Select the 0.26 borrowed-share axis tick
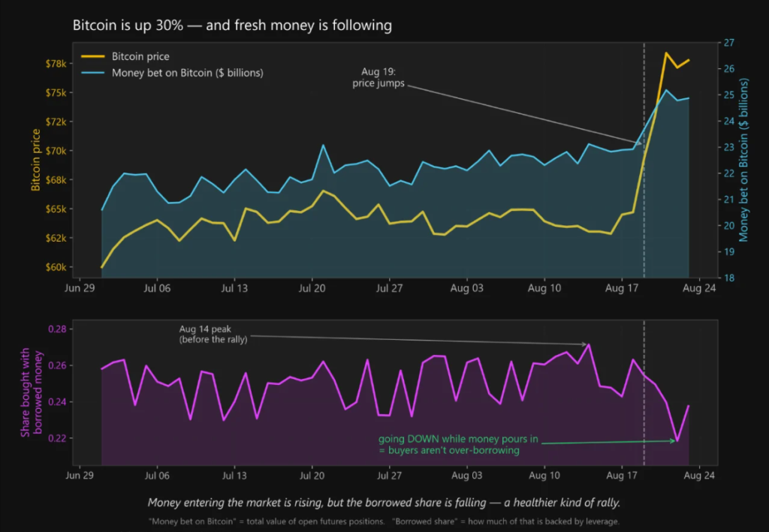 click(x=57, y=365)
